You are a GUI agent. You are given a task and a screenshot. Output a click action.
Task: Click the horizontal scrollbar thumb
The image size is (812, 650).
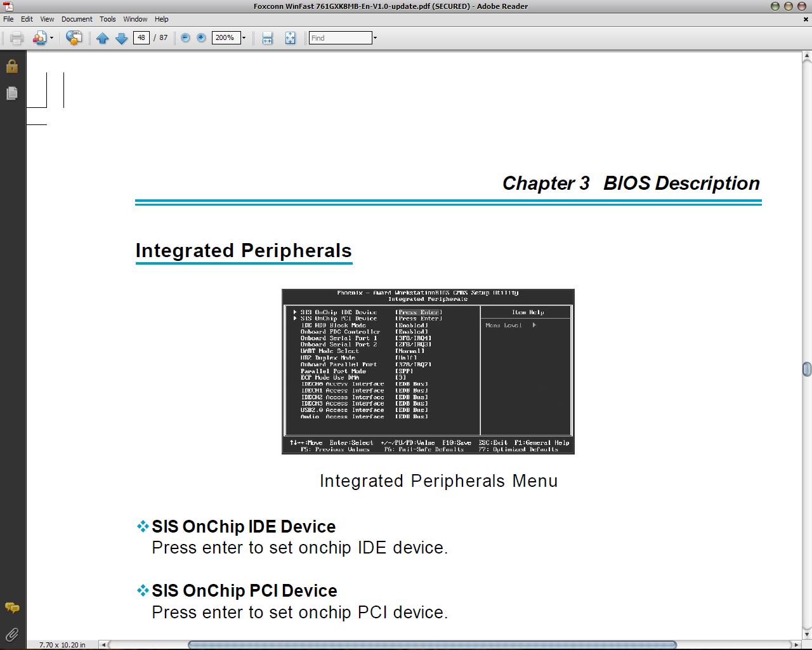click(x=432, y=645)
